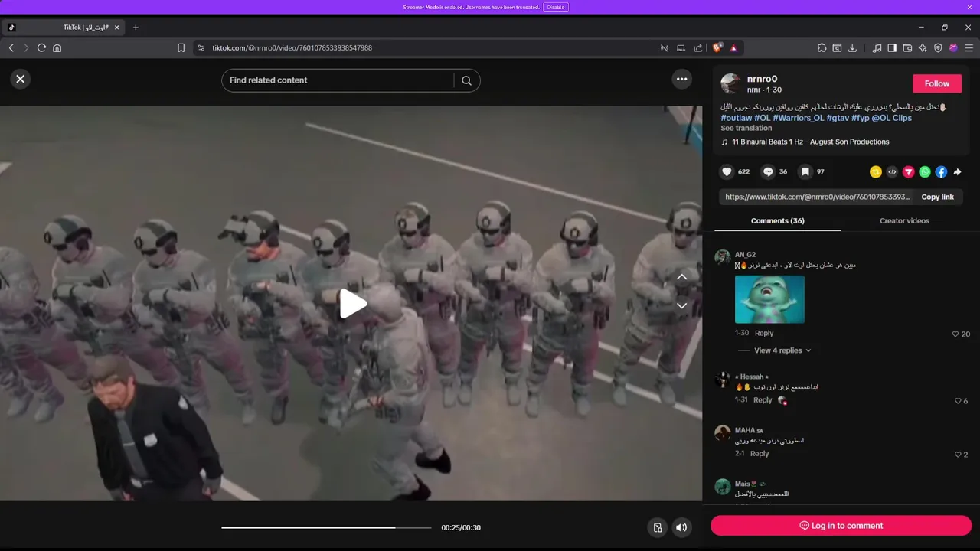Share video to Facebook

click(941, 172)
